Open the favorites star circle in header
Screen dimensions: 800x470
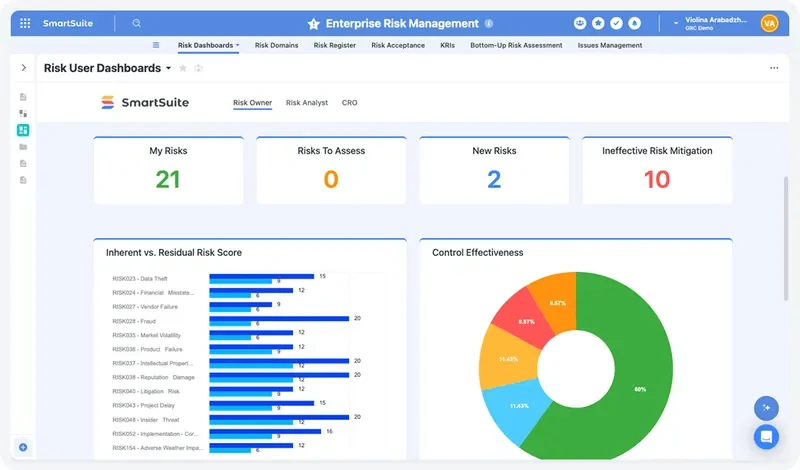click(598, 23)
